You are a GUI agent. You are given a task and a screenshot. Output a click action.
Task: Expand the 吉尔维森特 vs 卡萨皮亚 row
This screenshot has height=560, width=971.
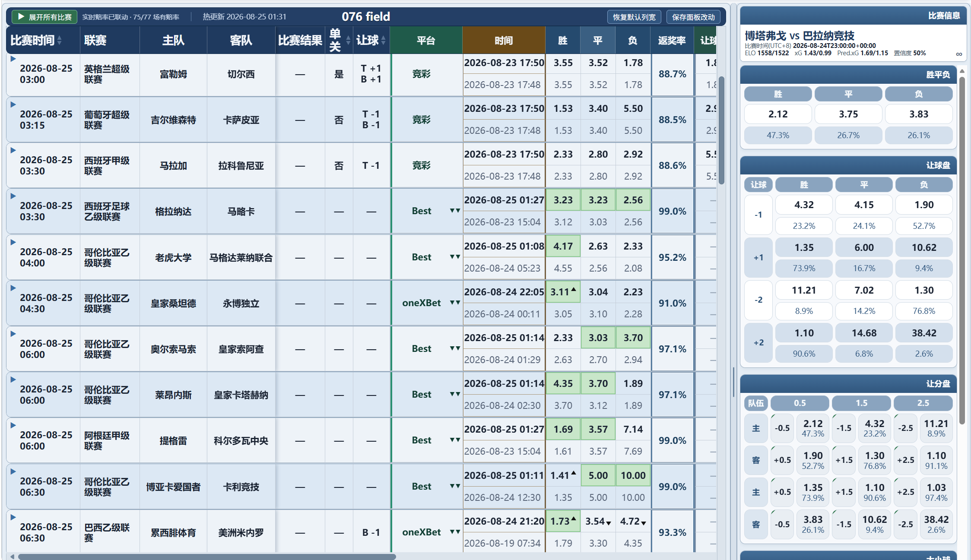13,104
